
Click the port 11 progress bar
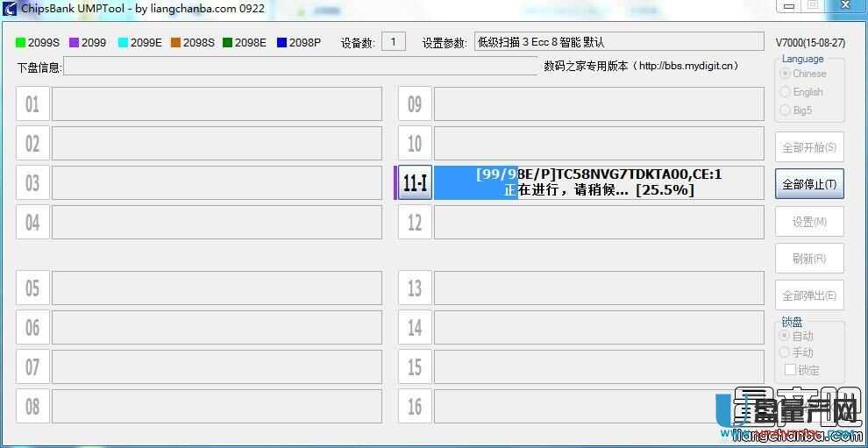click(599, 182)
